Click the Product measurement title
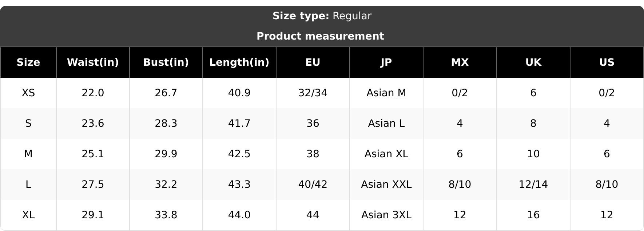The height and width of the screenshot is (231, 644). coord(320,36)
